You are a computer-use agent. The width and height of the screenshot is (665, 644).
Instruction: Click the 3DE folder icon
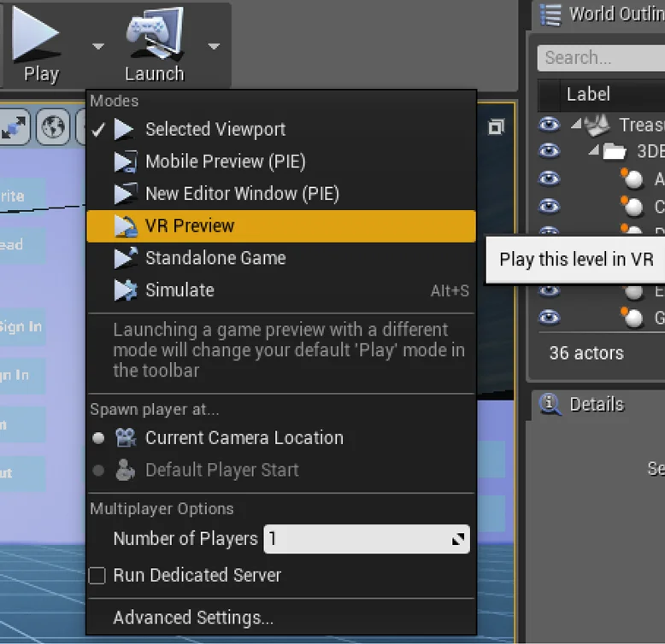coord(615,151)
